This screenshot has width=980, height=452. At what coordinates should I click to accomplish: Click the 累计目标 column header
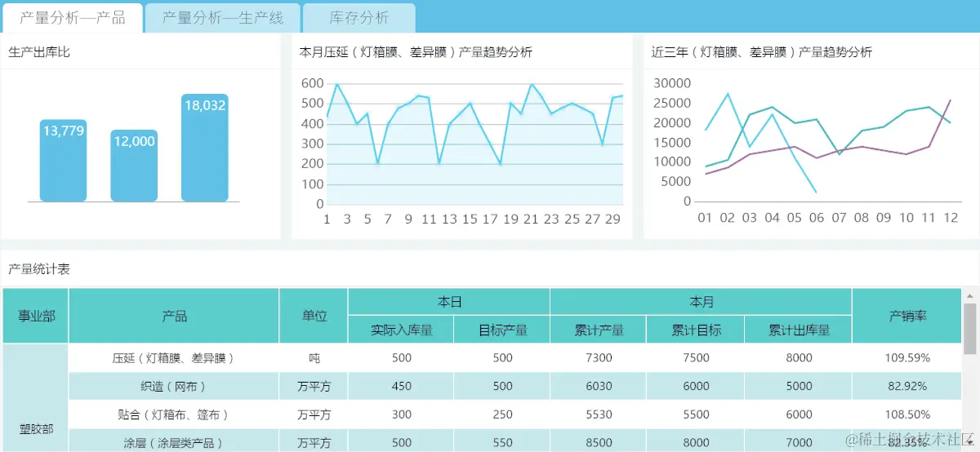[x=696, y=330]
